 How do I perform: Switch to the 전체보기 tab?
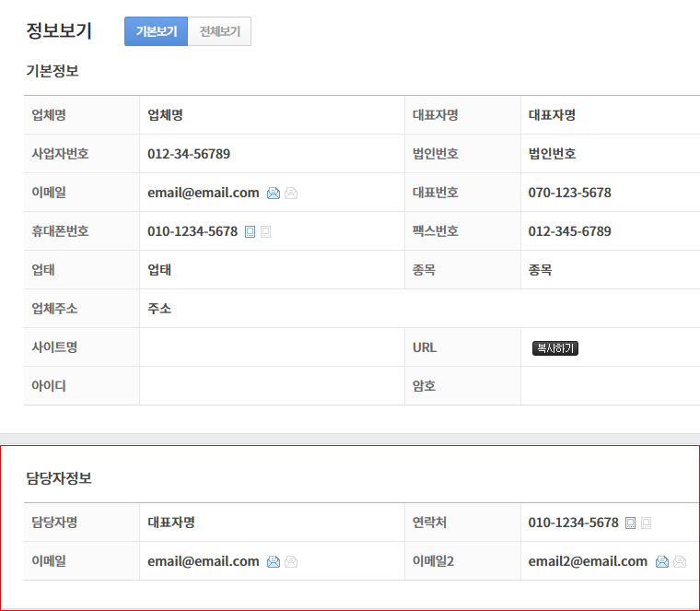[x=219, y=31]
